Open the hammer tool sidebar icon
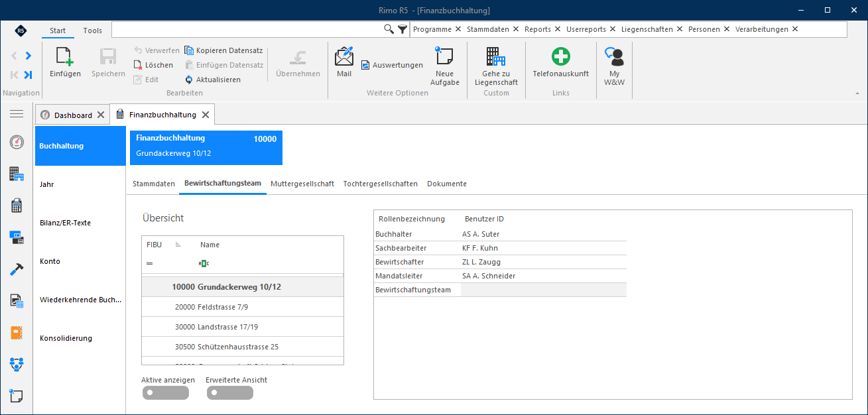Image resolution: width=868 pixels, height=415 pixels. pos(17,269)
